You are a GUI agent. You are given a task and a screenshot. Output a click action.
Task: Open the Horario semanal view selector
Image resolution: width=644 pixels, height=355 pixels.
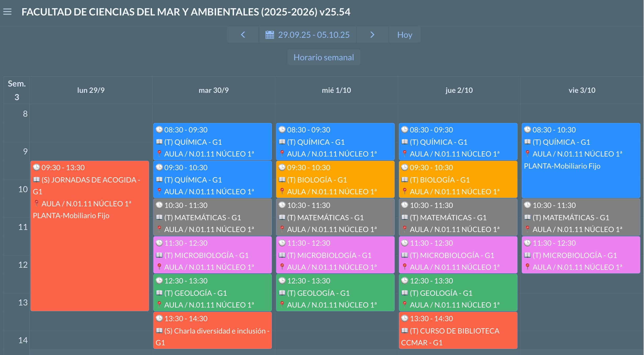tap(323, 57)
